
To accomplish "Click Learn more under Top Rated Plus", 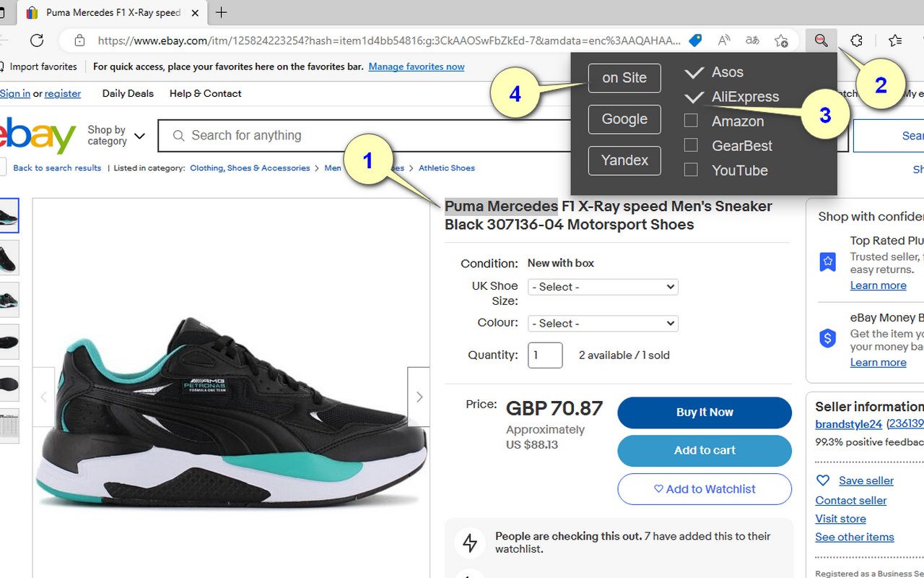I will tap(878, 285).
